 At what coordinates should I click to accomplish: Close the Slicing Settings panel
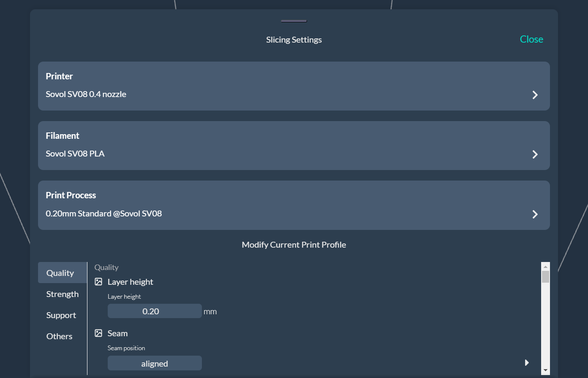coord(531,39)
